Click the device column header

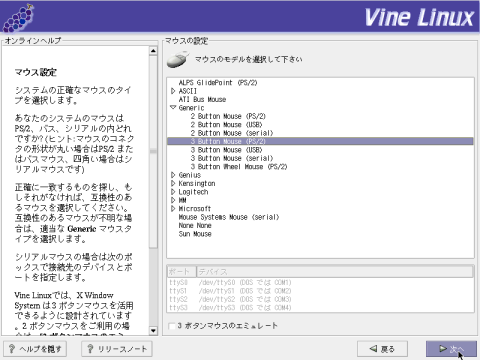[x=335, y=272]
